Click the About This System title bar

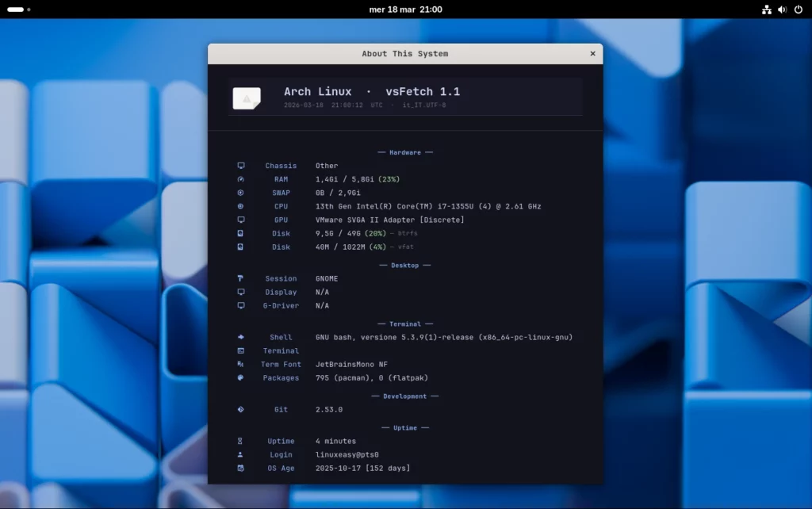(x=405, y=53)
